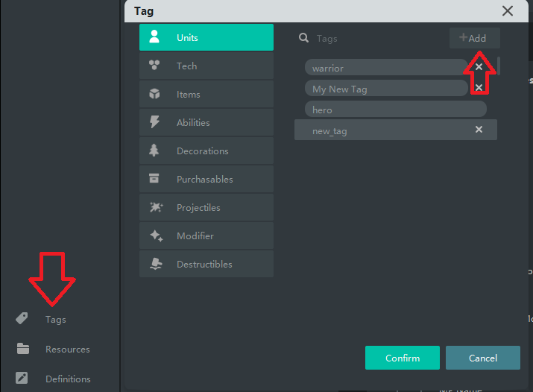Confirm the tag changes

403,358
